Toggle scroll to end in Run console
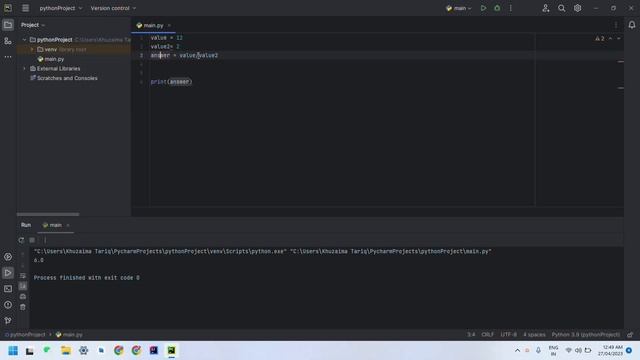640x360 pixels. pyautogui.click(x=23, y=286)
